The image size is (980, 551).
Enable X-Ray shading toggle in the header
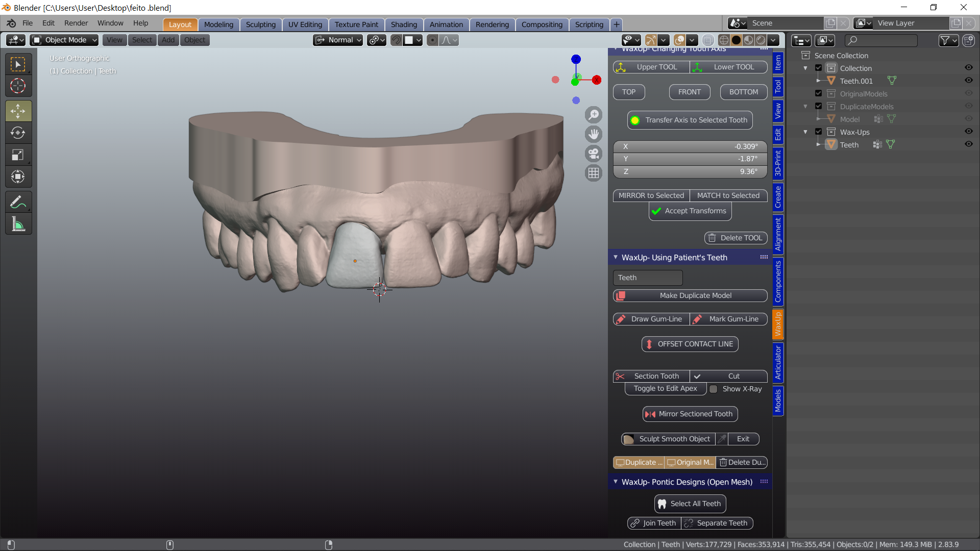(x=707, y=40)
